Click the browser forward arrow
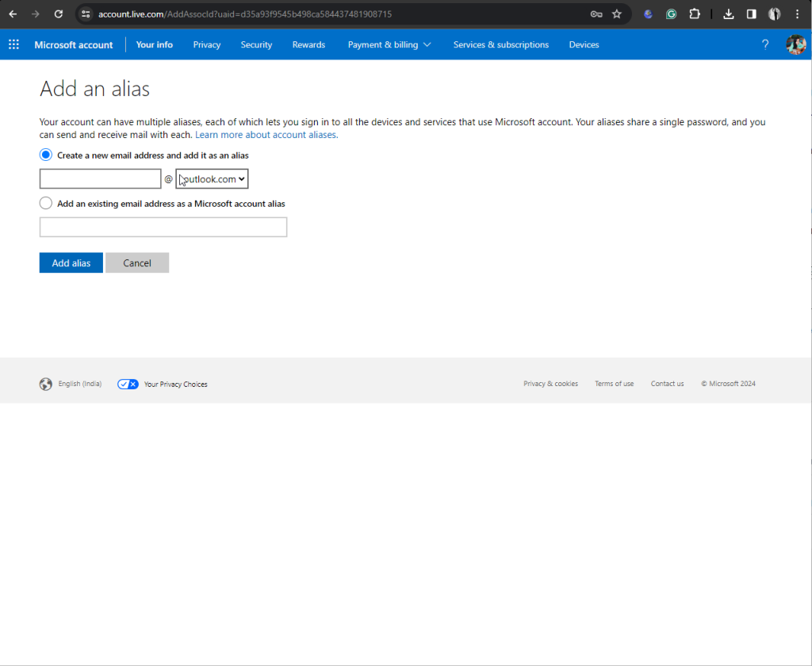 point(36,14)
